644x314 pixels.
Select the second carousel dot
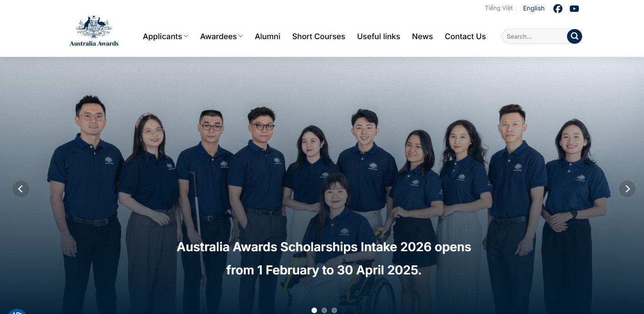[x=324, y=310]
